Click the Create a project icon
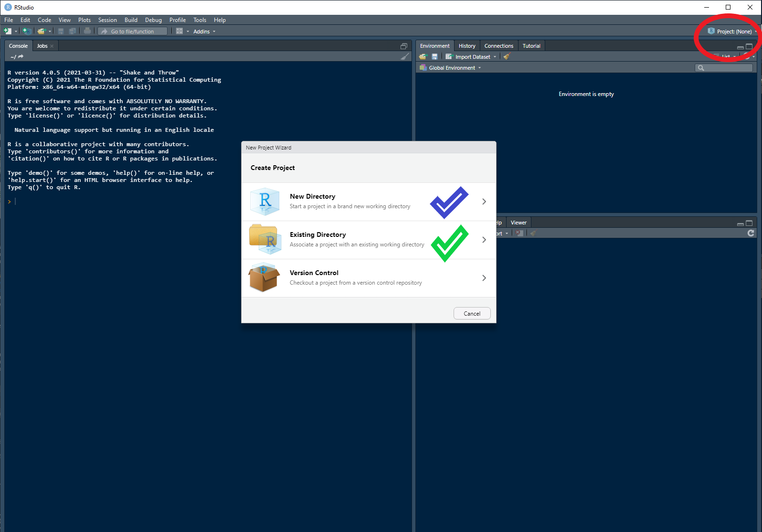Viewport: 762px width, 532px height. point(27,31)
